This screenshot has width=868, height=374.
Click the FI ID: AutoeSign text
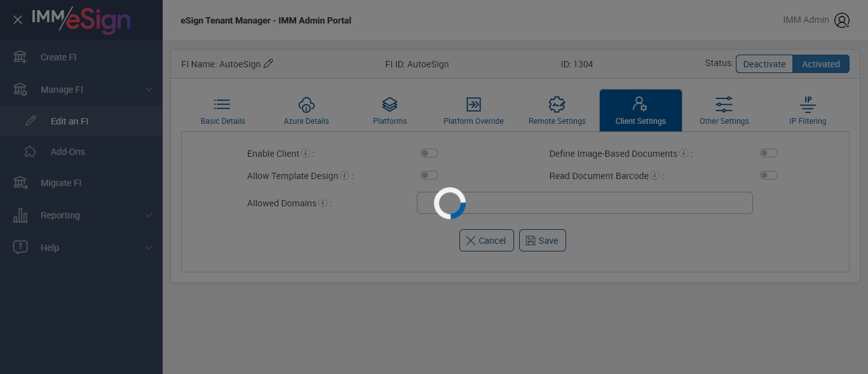tap(417, 64)
